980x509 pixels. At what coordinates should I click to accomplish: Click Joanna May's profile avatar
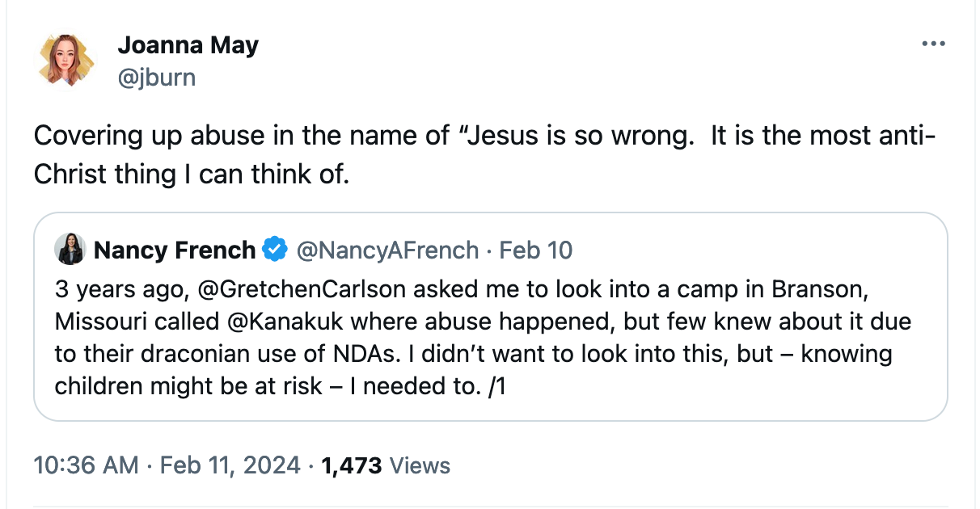[x=66, y=61]
